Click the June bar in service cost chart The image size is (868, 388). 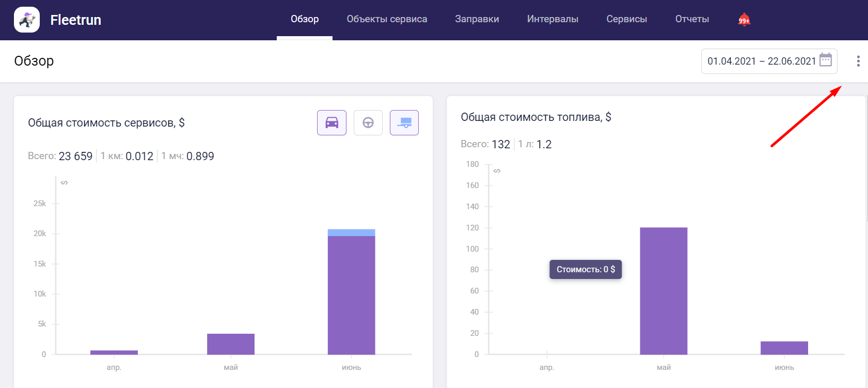pyautogui.click(x=351, y=294)
